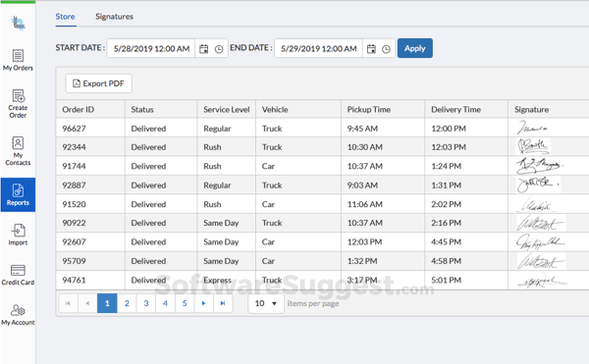
Task: Switch to the Signatures tab
Action: point(114,17)
